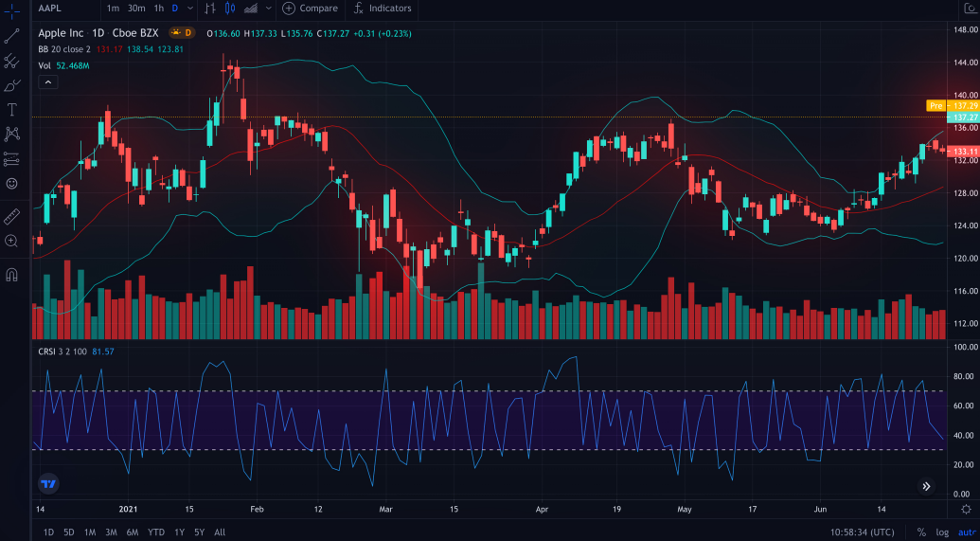This screenshot has width=980, height=541.
Task: Click the Compare button
Action: point(310,9)
